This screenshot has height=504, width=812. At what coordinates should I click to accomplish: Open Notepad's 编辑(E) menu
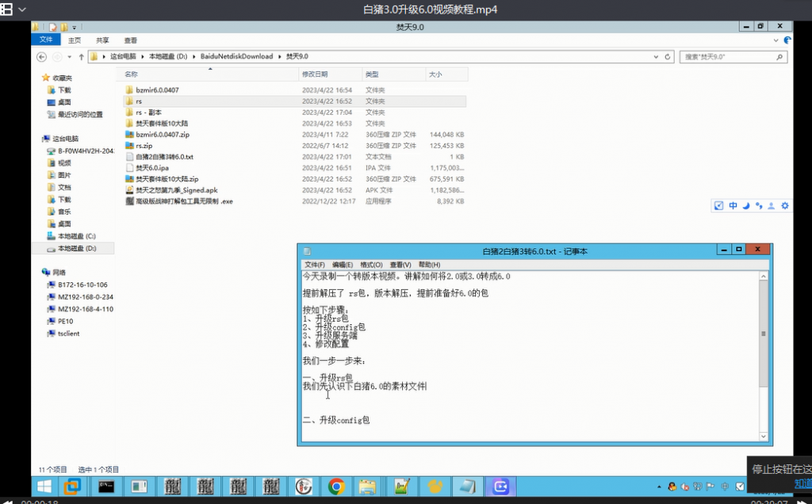point(343,265)
